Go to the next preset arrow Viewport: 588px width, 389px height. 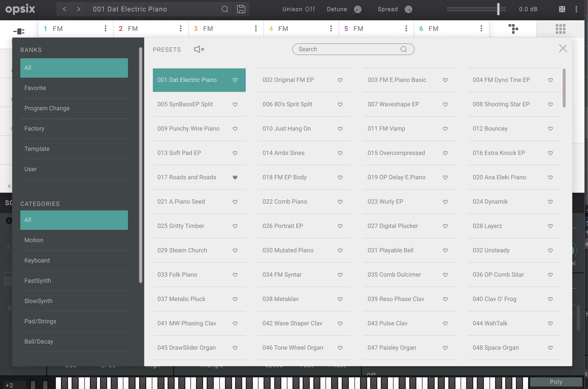[x=78, y=9]
